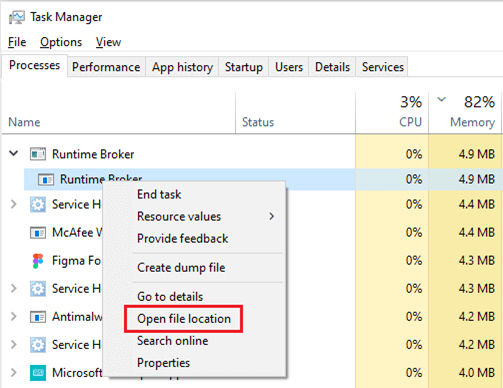Select the Microsoft process name
This screenshot has height=388, width=503.
coord(77,373)
